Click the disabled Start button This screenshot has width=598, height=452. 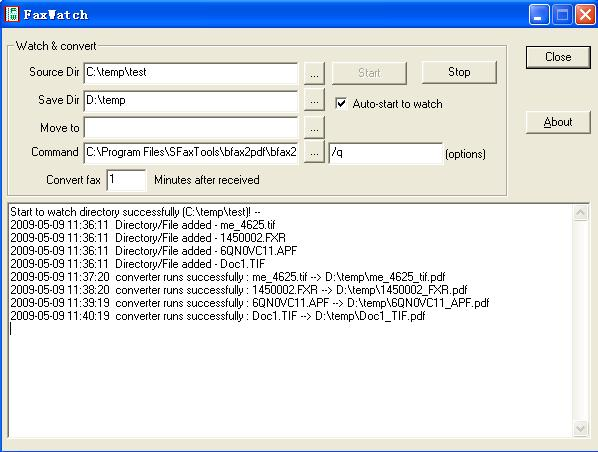pyautogui.click(x=369, y=73)
